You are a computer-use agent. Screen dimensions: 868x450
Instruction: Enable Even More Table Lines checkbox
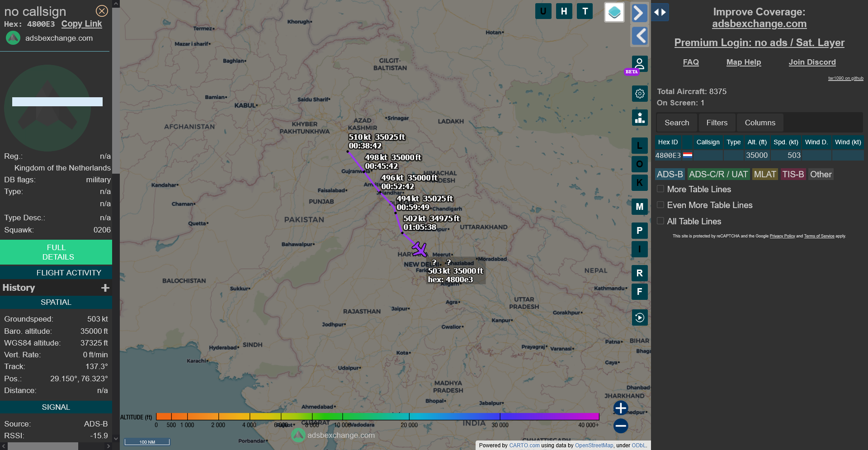tap(660, 205)
